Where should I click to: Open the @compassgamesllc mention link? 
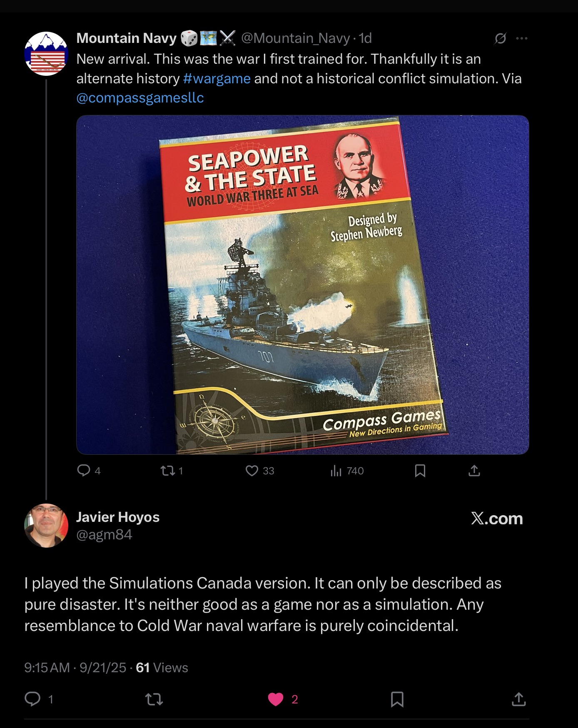pyautogui.click(x=140, y=97)
